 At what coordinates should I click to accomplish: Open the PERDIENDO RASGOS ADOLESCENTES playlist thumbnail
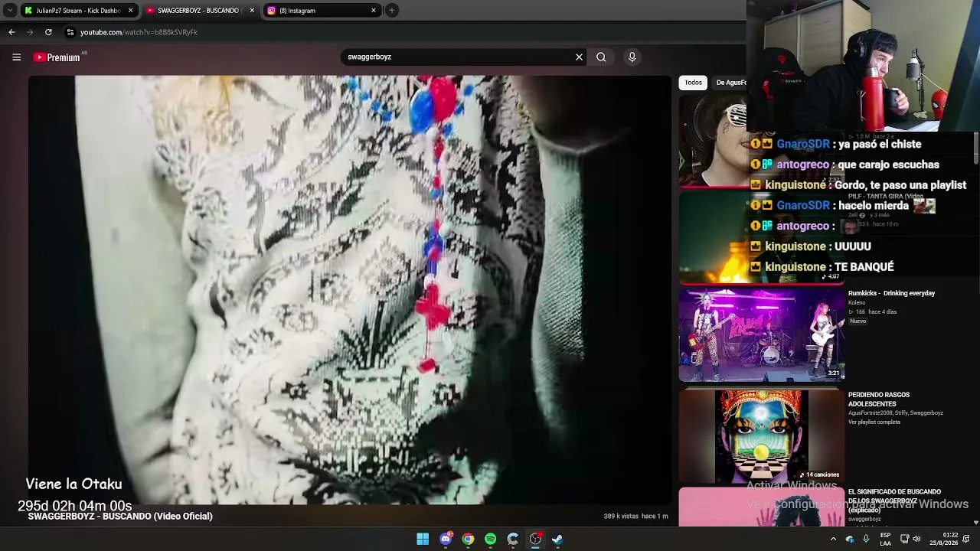coord(762,436)
